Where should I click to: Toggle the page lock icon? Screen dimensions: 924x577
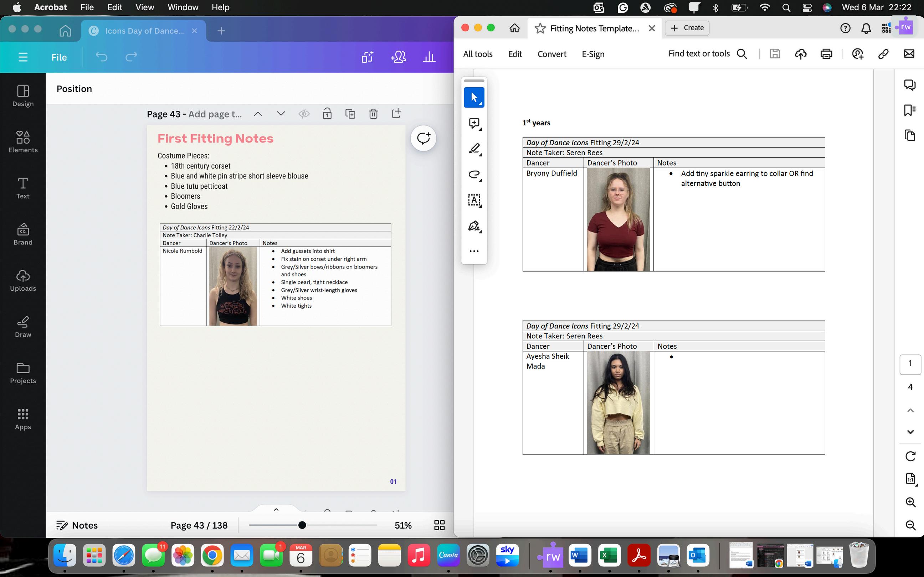click(327, 114)
